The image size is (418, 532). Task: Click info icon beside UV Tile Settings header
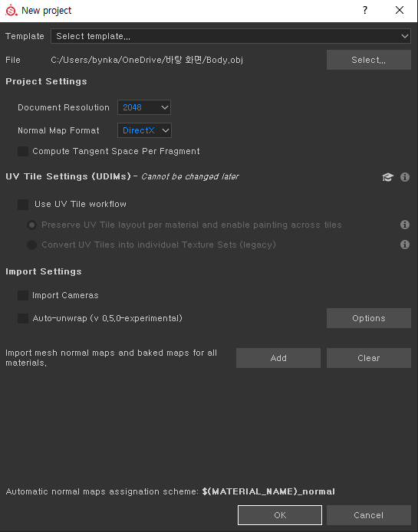click(405, 177)
